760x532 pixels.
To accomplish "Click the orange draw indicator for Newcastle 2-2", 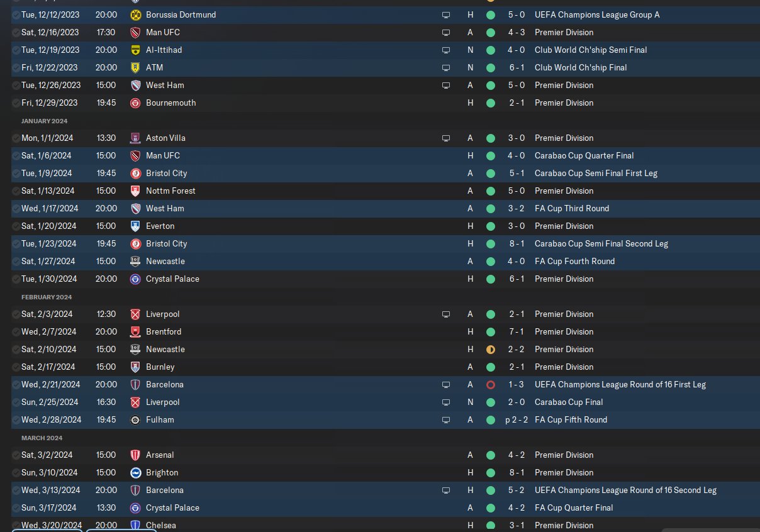I will [491, 349].
